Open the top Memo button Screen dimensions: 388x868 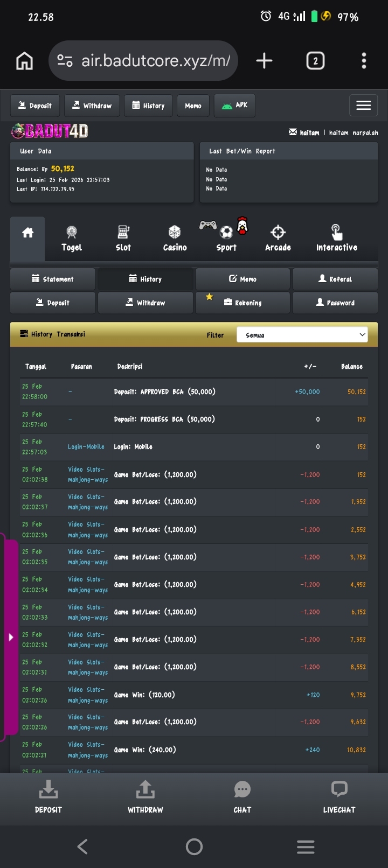[x=193, y=106]
